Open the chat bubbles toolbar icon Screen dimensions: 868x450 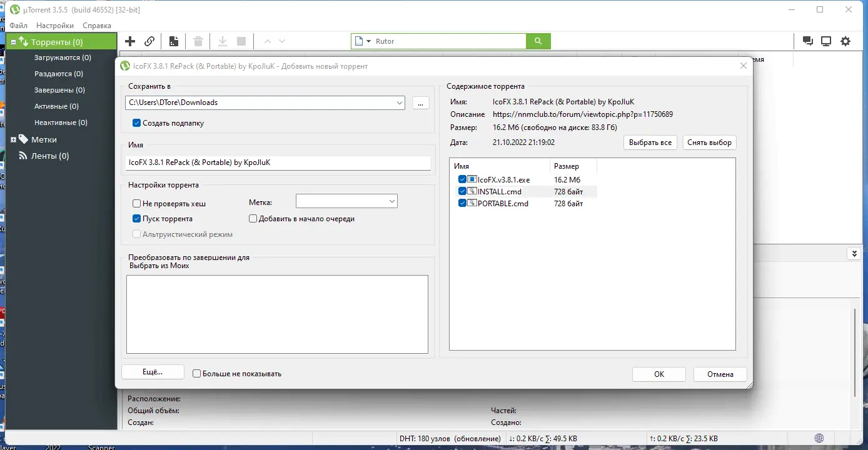tap(808, 41)
